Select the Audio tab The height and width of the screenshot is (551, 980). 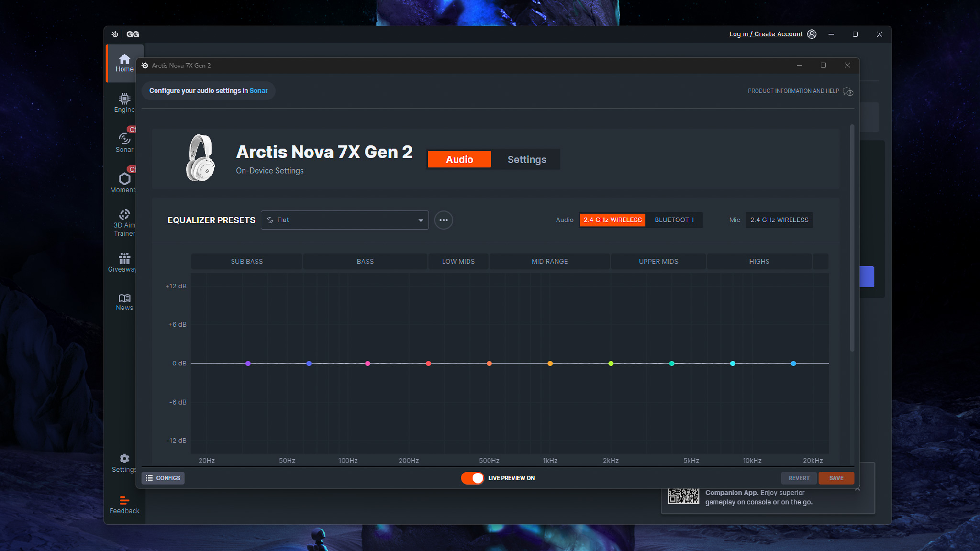coord(459,159)
